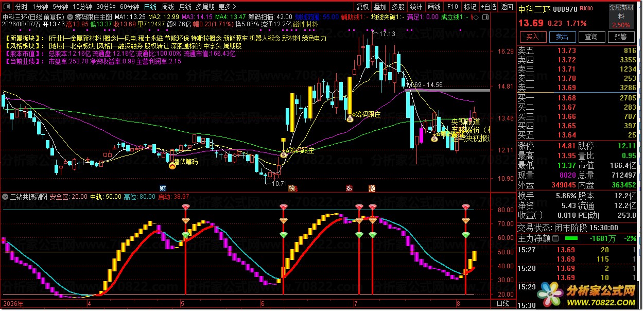Image resolution: width=644 pixels, height=311 pixels.
Task: Click month 5 marker on time axis
Action: [x=181, y=304]
